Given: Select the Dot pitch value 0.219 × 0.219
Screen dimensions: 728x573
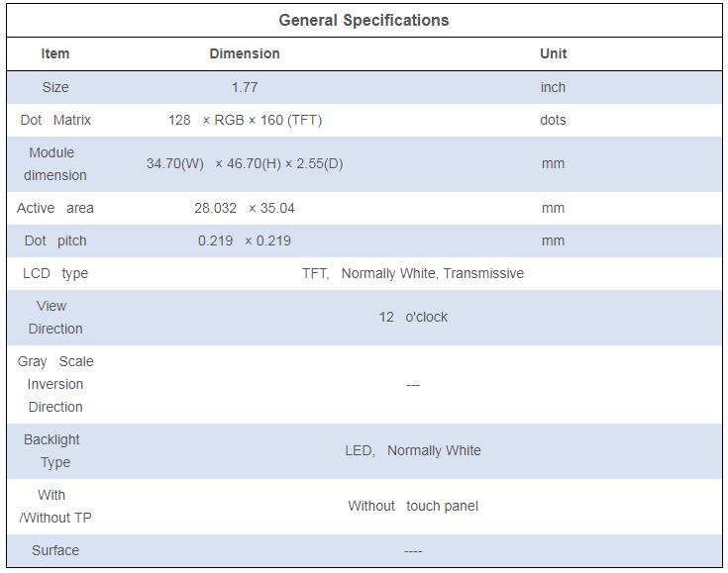Looking at the screenshot, I should click(x=245, y=240).
